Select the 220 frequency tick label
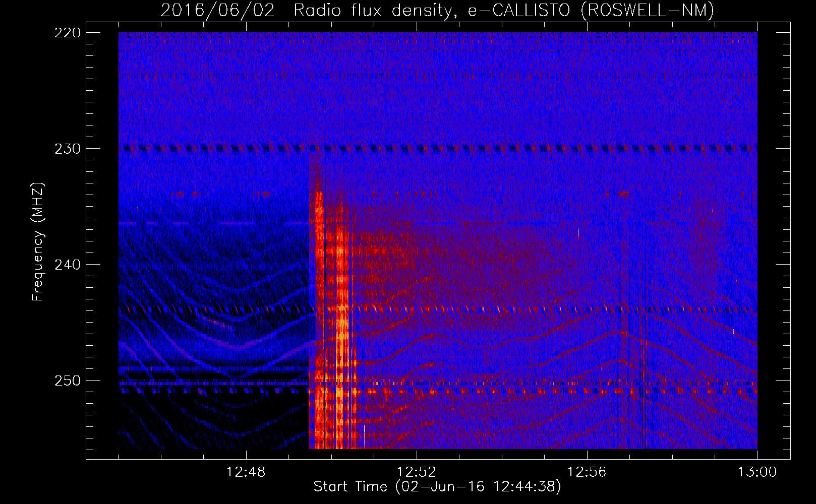 (67, 33)
